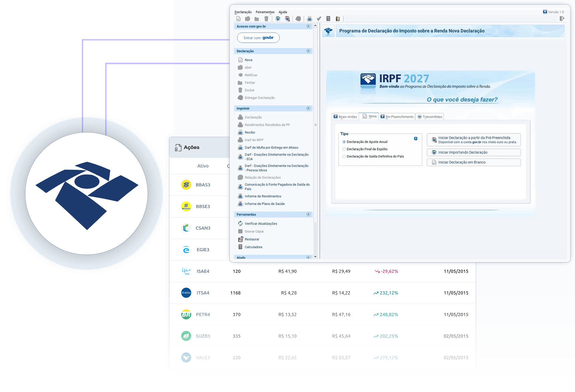Click Informe de Rendimentos in sidebar

point(259,196)
